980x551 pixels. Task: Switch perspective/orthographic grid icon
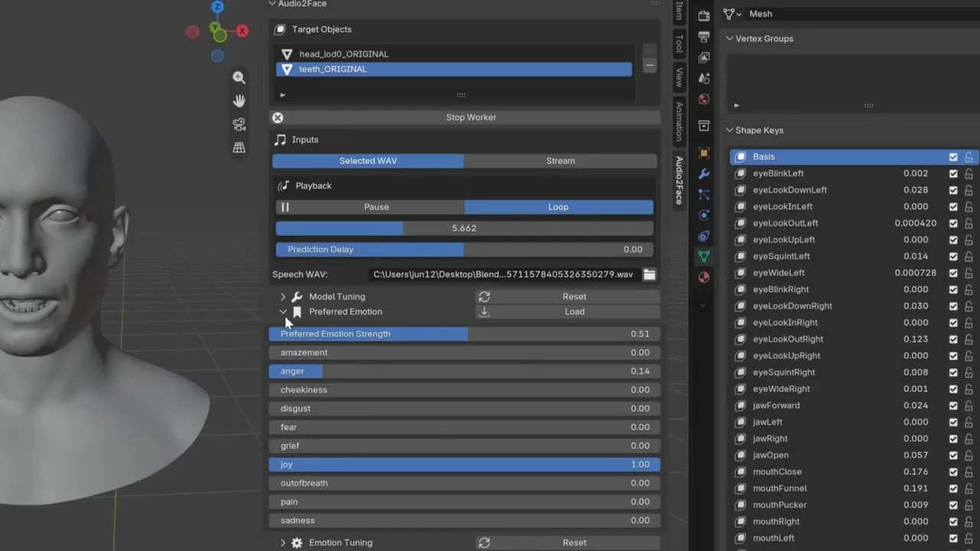tap(239, 148)
